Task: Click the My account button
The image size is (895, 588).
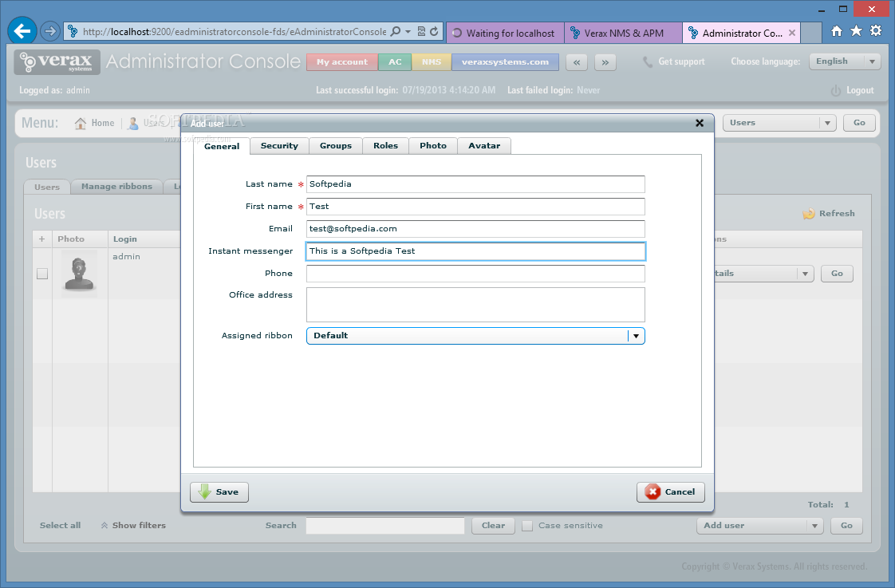Action: pyautogui.click(x=342, y=62)
